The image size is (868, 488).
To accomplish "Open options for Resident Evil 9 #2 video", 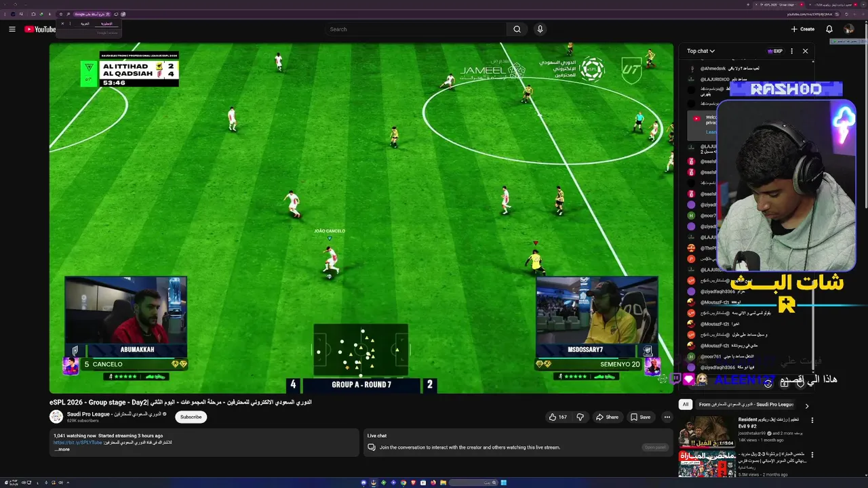I will pyautogui.click(x=812, y=420).
